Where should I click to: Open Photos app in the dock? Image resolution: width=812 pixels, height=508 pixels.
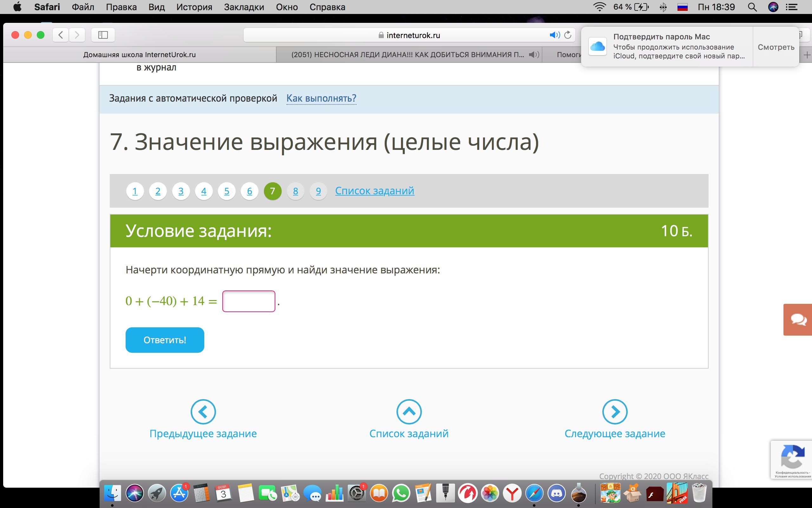tap(490, 493)
